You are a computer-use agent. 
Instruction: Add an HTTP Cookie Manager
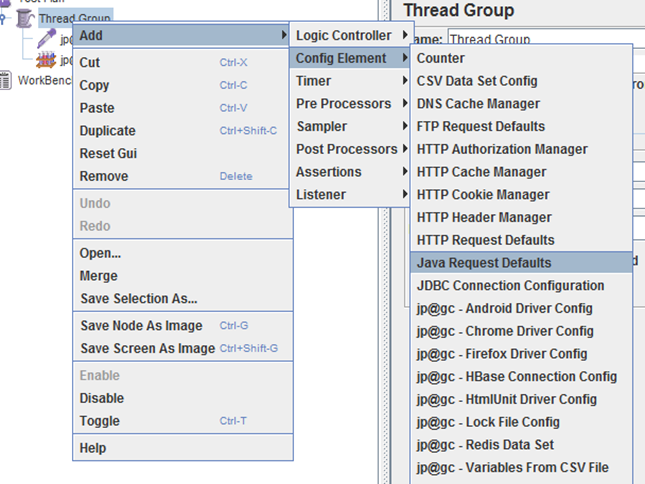(483, 195)
